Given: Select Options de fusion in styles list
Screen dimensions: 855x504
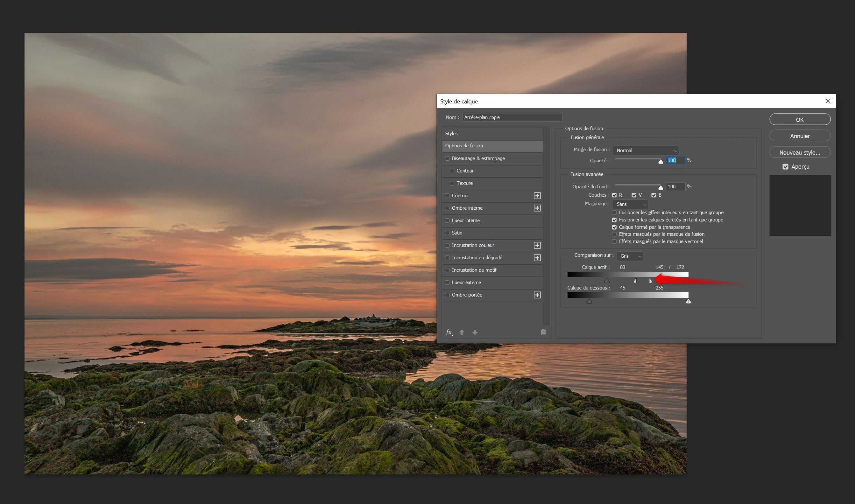Looking at the screenshot, I should pyautogui.click(x=492, y=146).
